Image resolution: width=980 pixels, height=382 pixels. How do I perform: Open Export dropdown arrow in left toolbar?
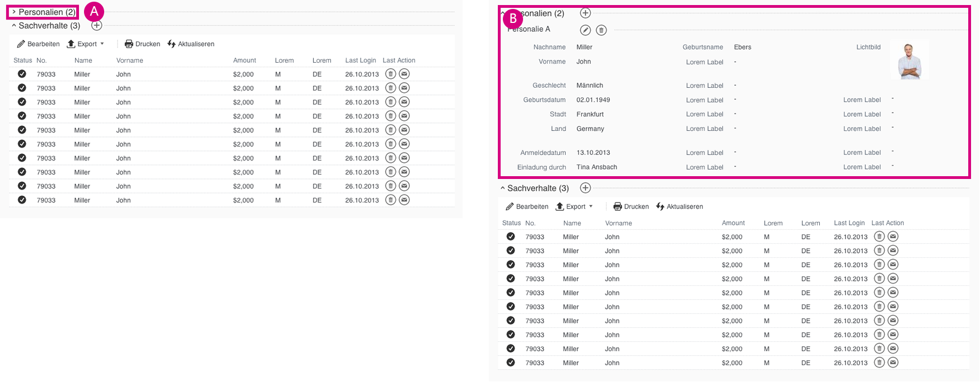pyautogui.click(x=102, y=44)
